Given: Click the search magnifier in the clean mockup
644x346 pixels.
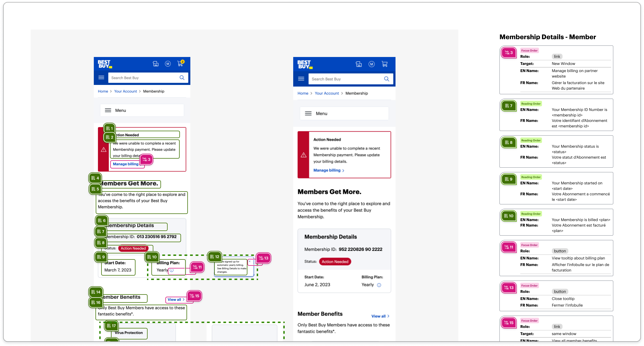Looking at the screenshot, I should pos(387,79).
